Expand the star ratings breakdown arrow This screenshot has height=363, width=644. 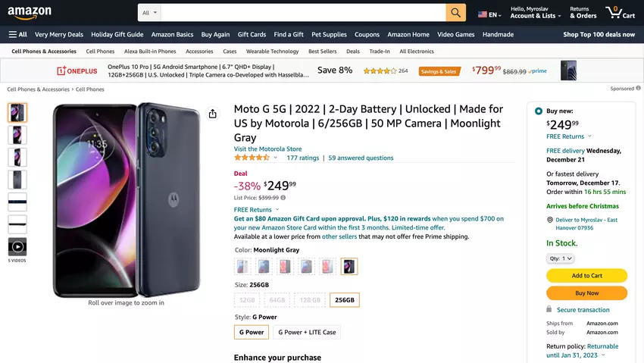click(x=275, y=158)
